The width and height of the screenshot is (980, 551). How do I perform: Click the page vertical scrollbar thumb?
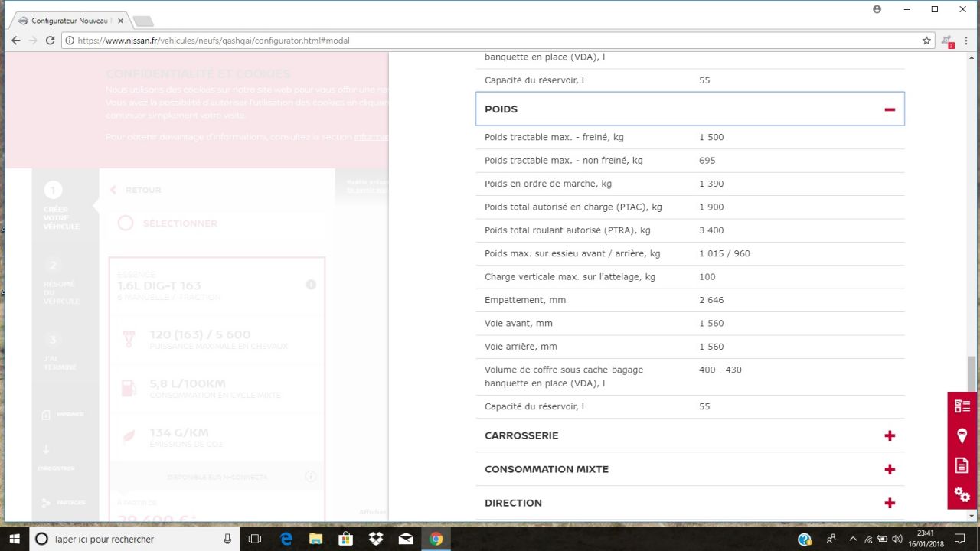(x=972, y=373)
